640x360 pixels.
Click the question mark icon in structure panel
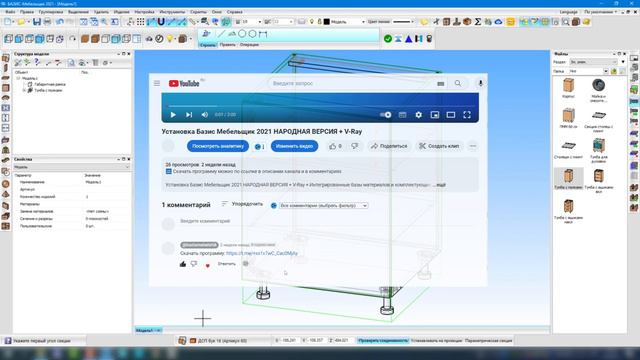[x=38, y=62]
